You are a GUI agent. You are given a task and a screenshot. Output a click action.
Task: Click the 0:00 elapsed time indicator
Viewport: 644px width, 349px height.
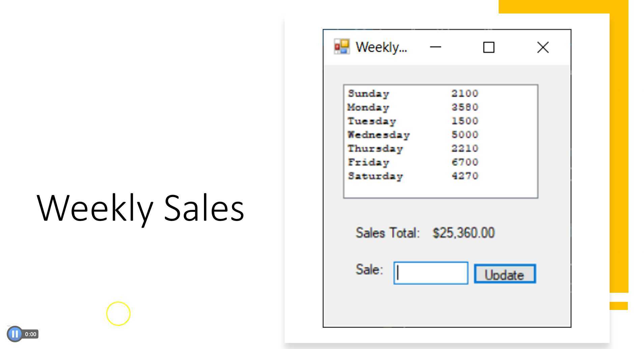31,334
